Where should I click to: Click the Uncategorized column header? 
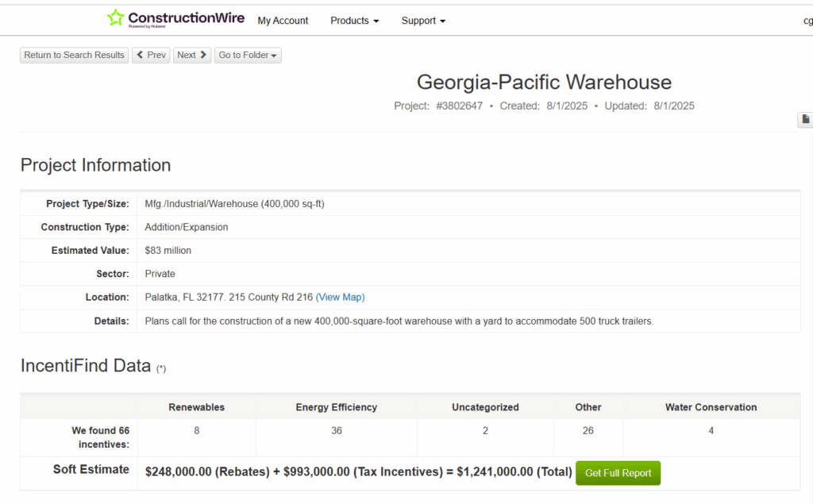(485, 407)
